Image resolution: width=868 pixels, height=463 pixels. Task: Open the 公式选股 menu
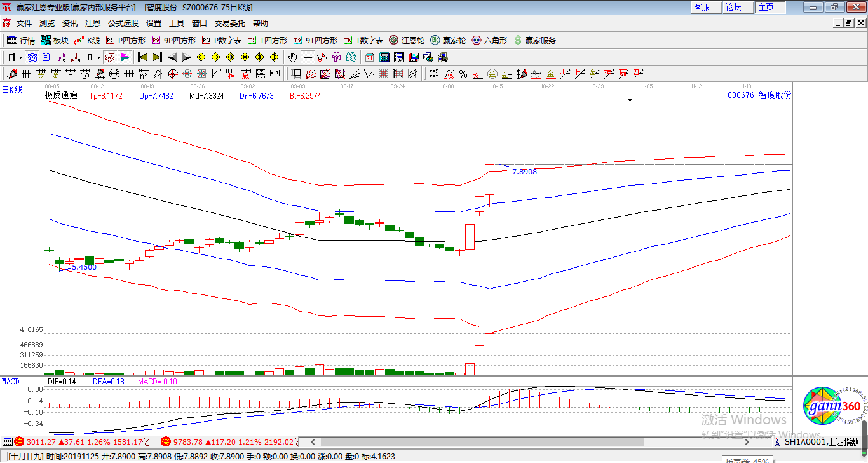click(123, 23)
